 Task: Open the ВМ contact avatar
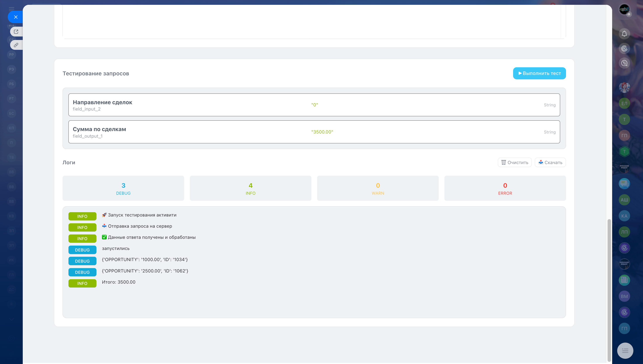click(624, 296)
